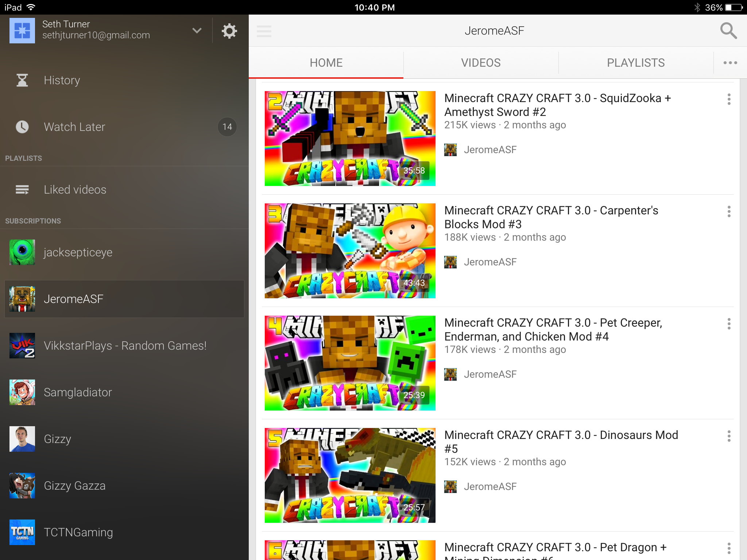The height and width of the screenshot is (560, 747).
Task: Play the Pet Dragon #6 video thumbnail
Action: pyautogui.click(x=350, y=550)
